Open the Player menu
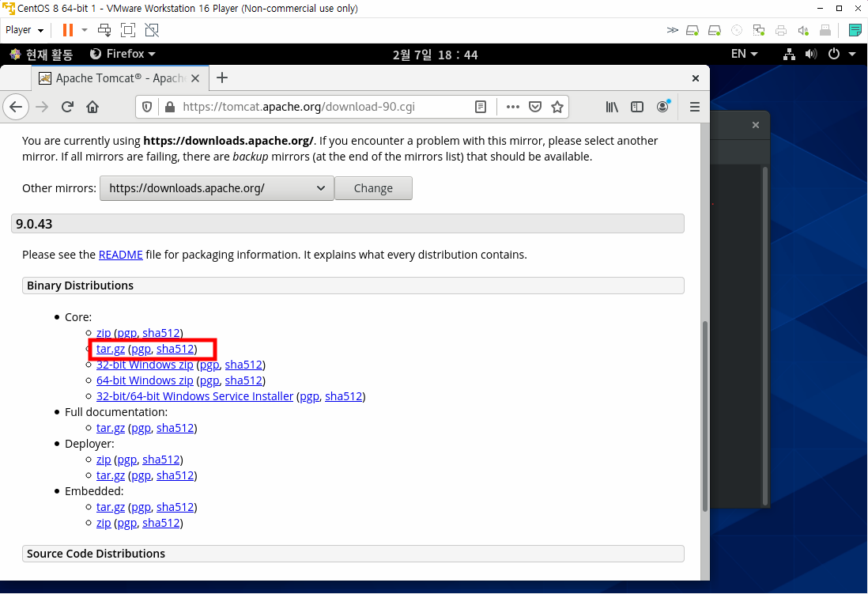Image resolution: width=868 pixels, height=594 pixels. coord(24,30)
